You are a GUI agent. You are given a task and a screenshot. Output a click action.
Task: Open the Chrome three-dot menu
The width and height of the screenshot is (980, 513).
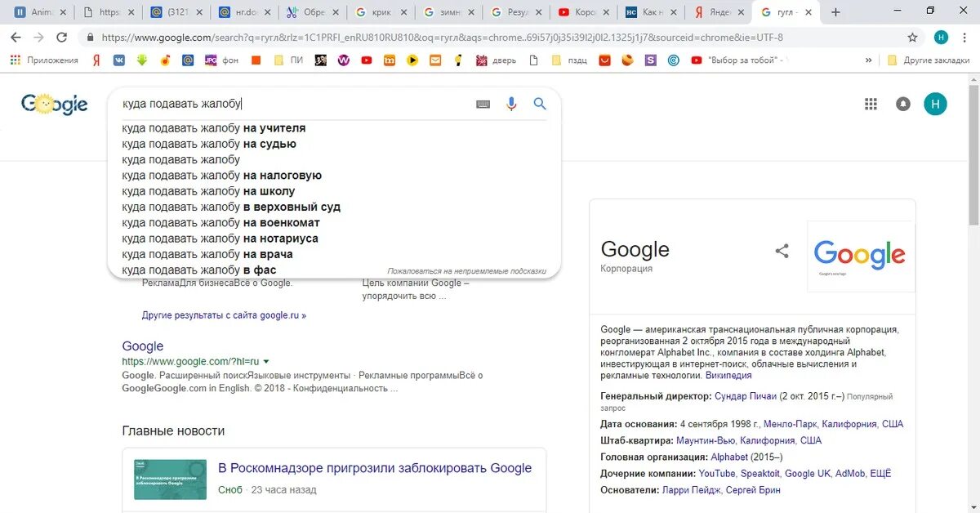tap(966, 38)
